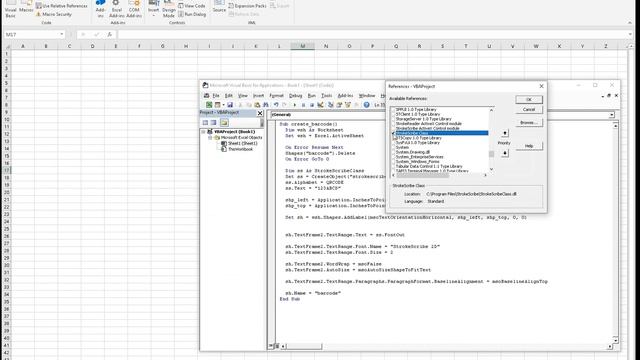
Task: Check the SysFull 1.0 Type Library checkbox
Action: pyautogui.click(x=393, y=142)
